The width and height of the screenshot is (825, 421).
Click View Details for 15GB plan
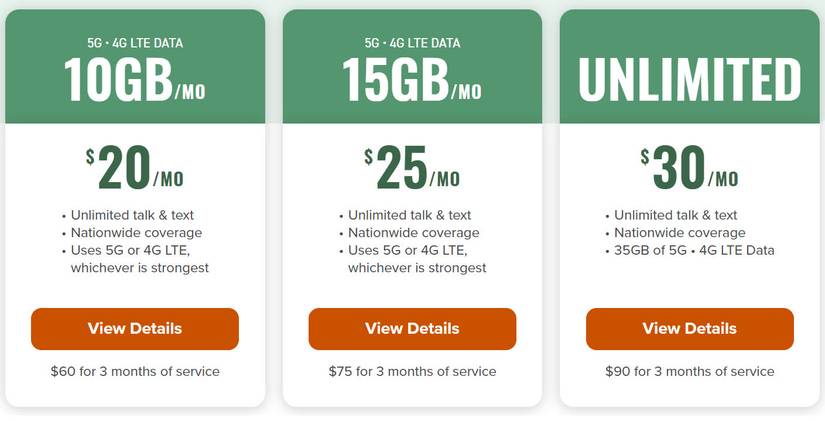click(x=412, y=329)
